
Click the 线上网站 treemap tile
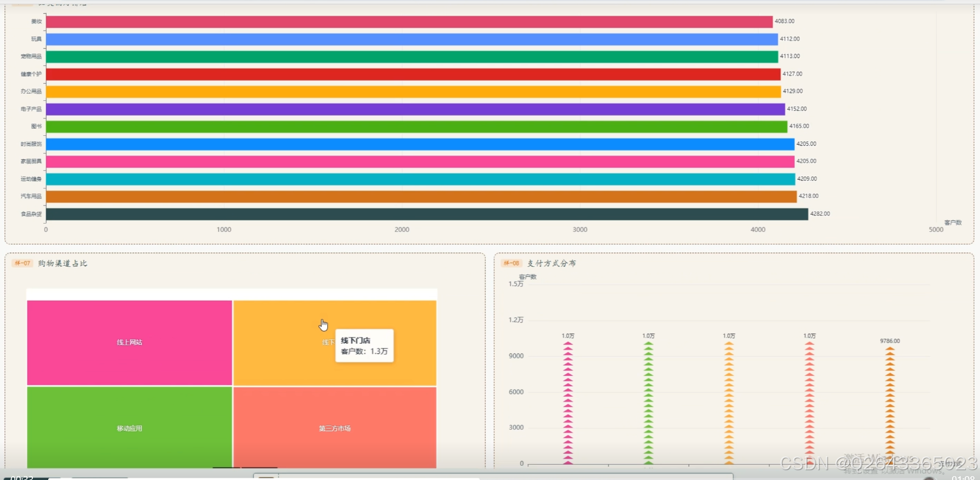(129, 342)
